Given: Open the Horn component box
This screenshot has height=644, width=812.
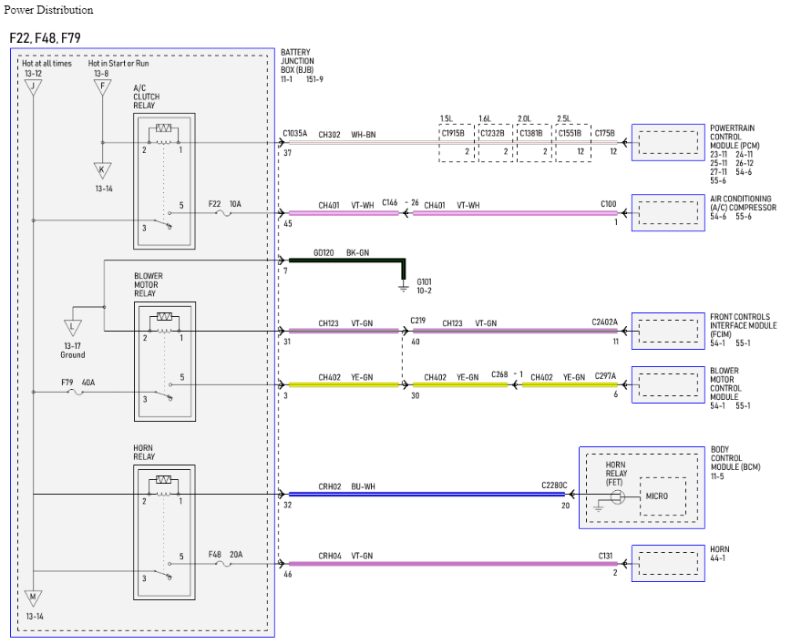Looking at the screenshot, I should click(668, 563).
